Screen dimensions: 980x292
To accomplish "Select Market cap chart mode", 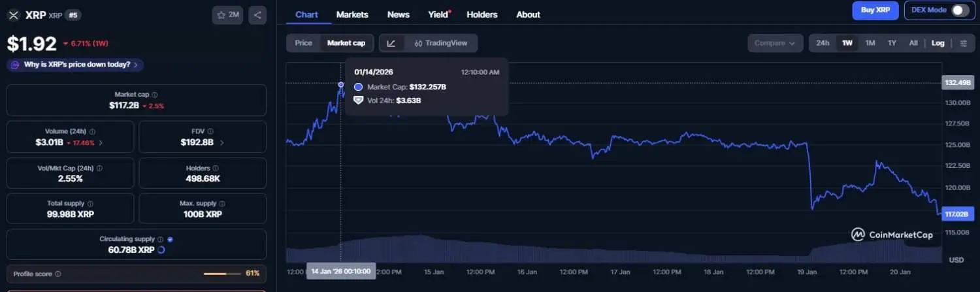I will point(346,43).
